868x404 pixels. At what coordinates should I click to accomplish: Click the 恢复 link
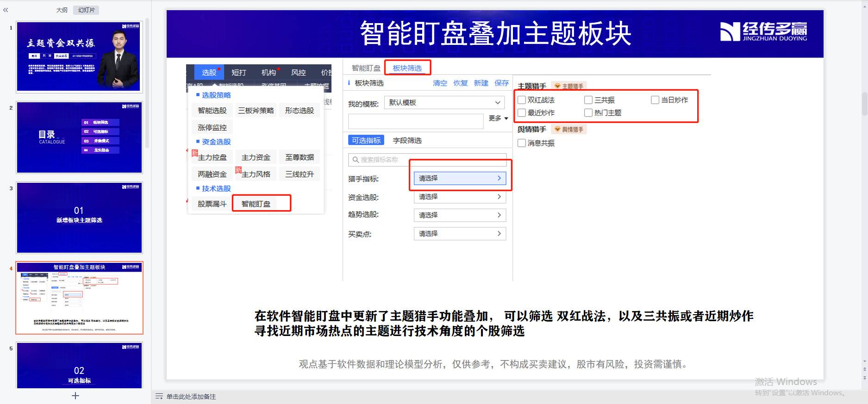point(461,83)
